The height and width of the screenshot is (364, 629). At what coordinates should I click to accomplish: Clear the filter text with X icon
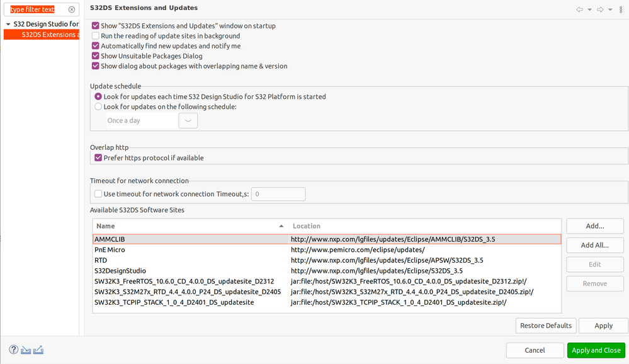click(x=72, y=9)
